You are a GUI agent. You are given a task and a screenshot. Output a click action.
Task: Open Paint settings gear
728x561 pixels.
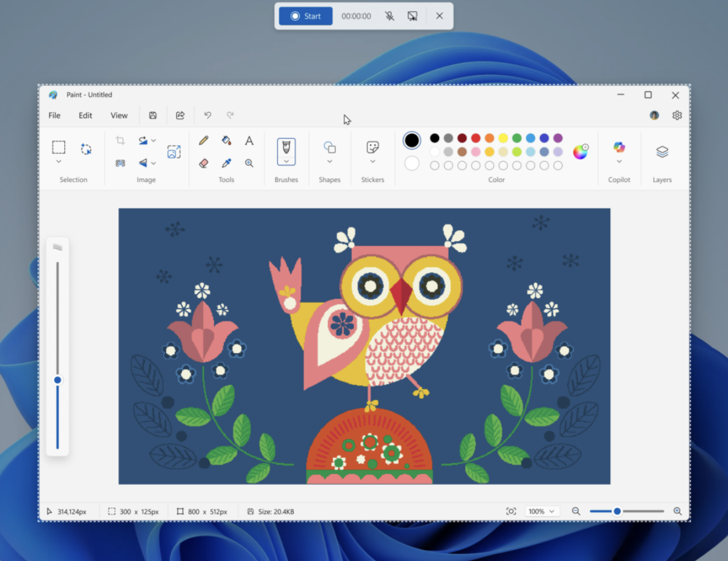677,115
